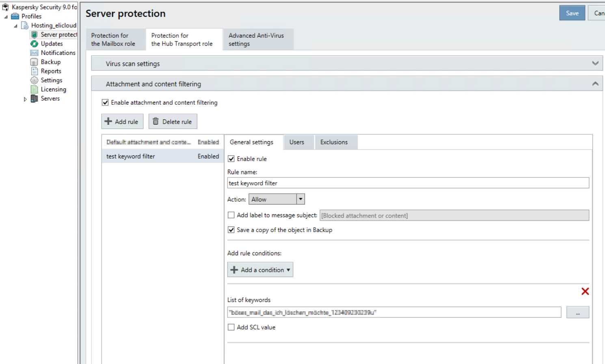Select the Servers rack icon

pos(35,99)
